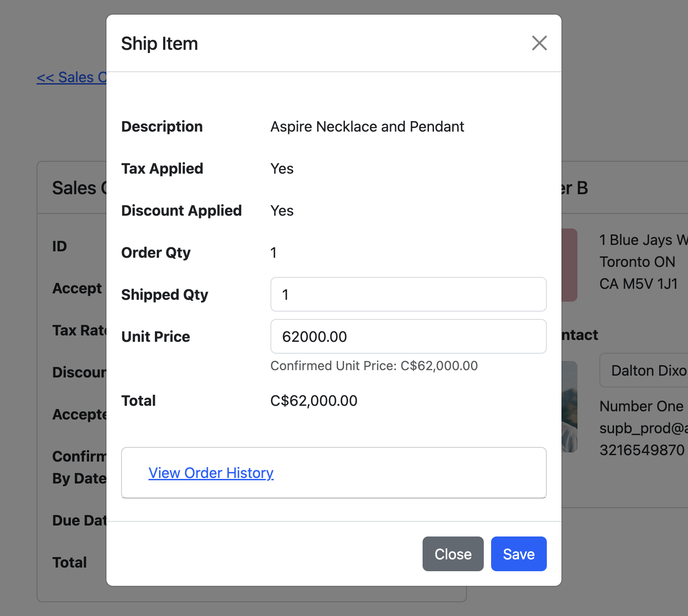Close the Ship Item dialog with X
Screen dimensions: 688x616
[x=539, y=43]
